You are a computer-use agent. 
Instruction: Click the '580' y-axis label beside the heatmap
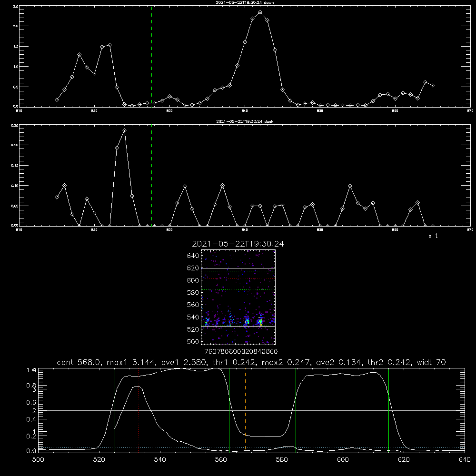point(193,293)
